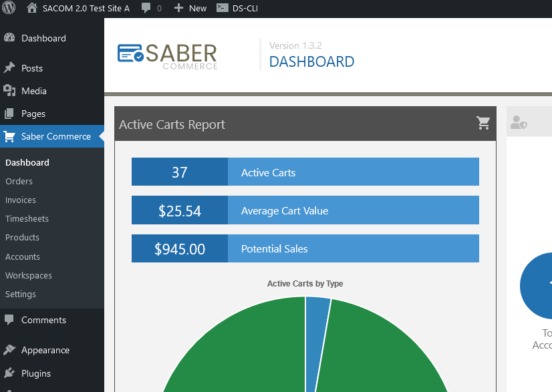Click the Media icon in sidebar
The image size is (552, 392).
9,90
